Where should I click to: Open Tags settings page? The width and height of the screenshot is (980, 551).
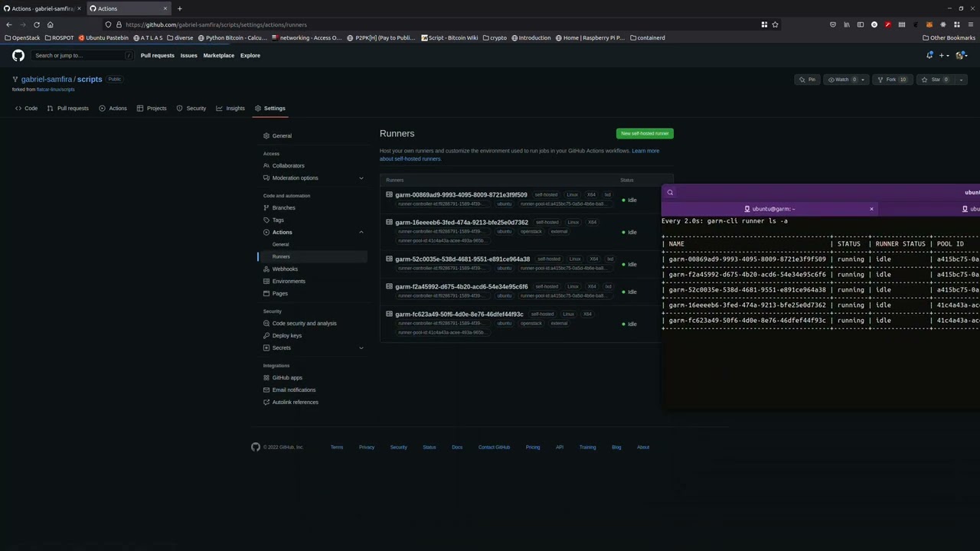[278, 220]
